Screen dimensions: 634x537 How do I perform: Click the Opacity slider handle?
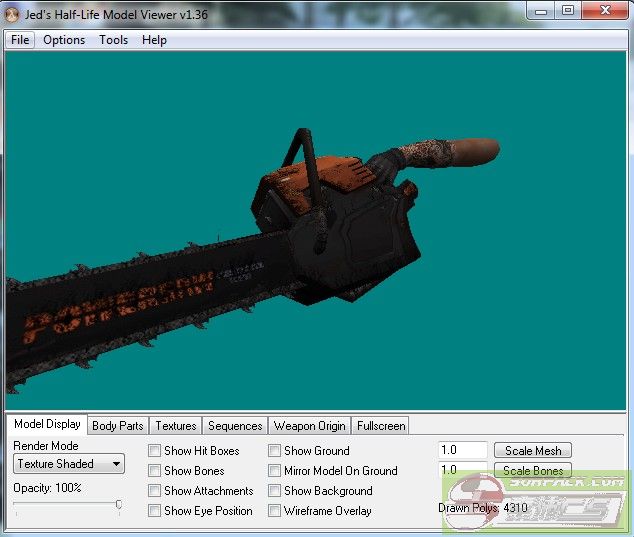(x=119, y=505)
